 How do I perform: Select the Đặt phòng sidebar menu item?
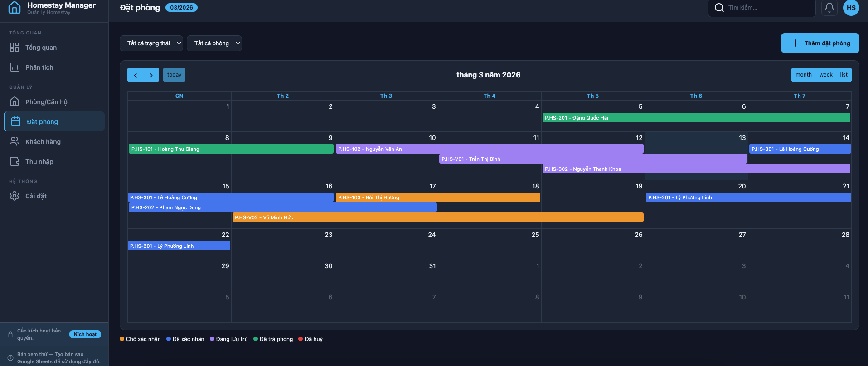click(x=42, y=122)
